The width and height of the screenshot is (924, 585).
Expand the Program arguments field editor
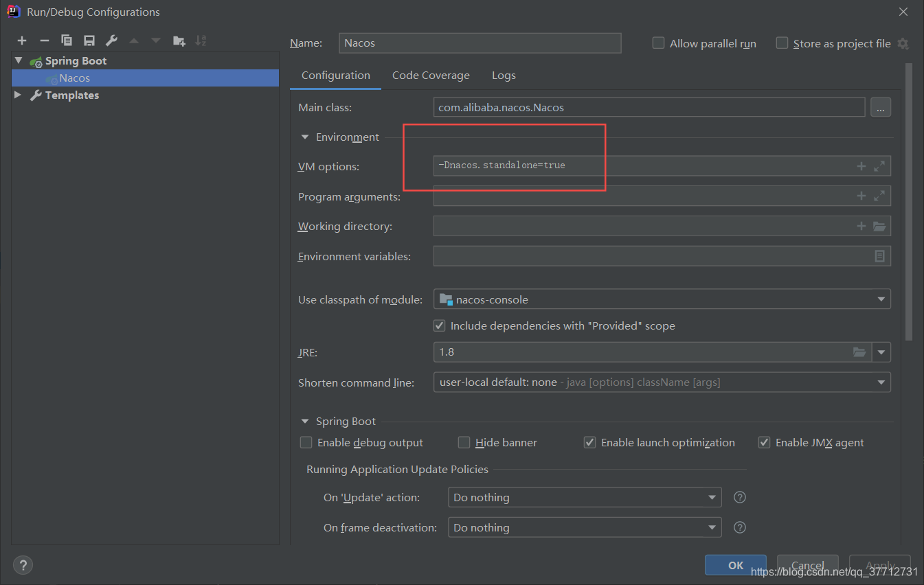point(879,196)
